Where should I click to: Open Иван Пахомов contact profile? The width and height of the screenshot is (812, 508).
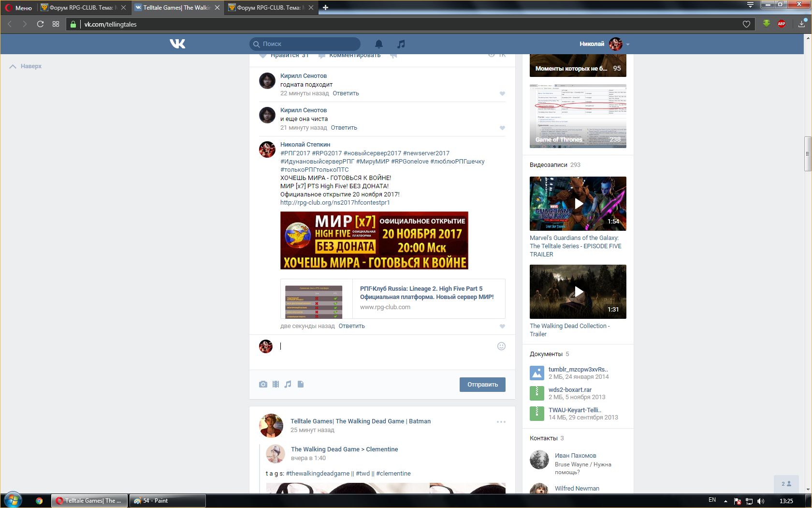(x=575, y=456)
